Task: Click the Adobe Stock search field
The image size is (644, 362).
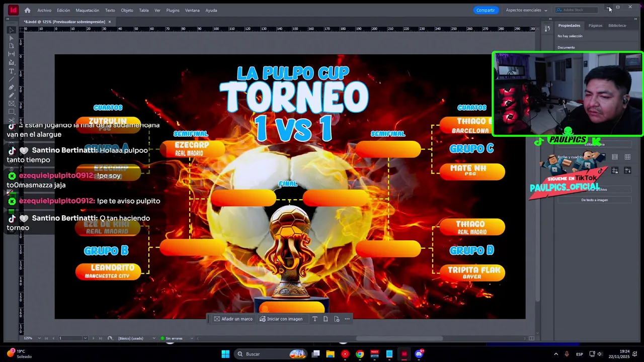Action: click(x=578, y=10)
